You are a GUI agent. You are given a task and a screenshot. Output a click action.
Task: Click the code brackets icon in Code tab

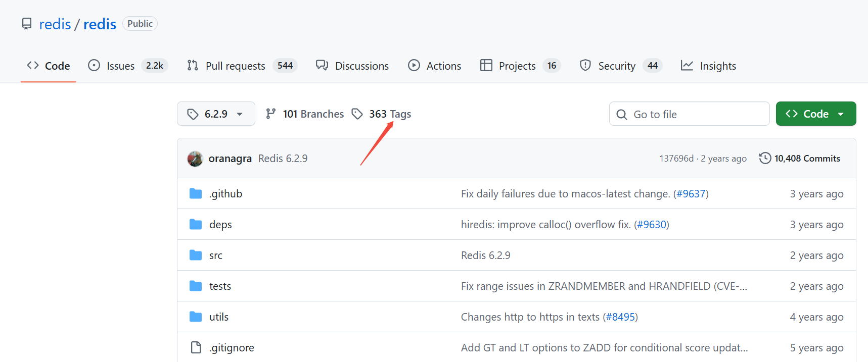point(33,65)
